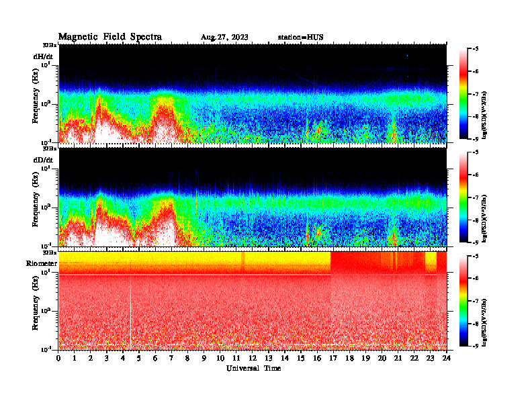This screenshot has height=411, width=532.
Task: Click the hour 22 tick label
Action: pos(414,358)
